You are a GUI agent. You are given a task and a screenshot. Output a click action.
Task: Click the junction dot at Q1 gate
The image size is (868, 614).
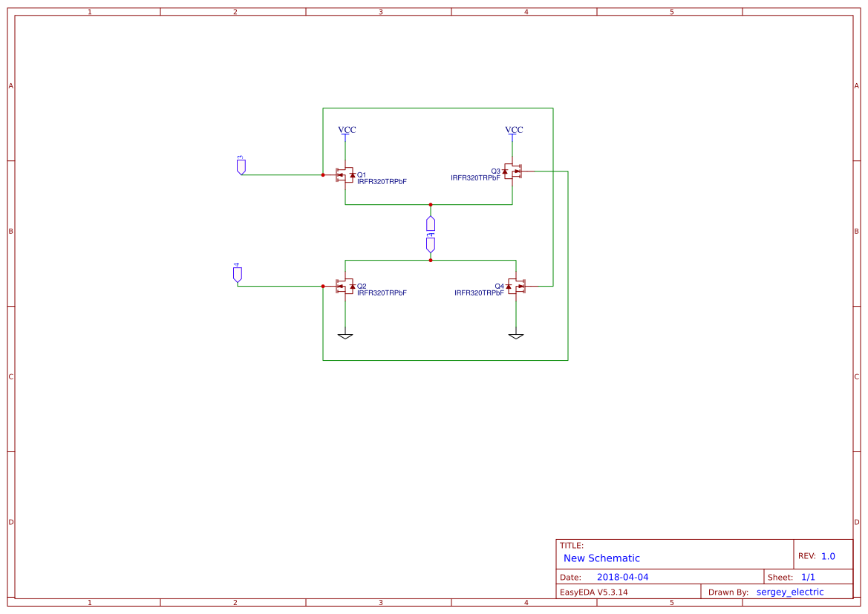323,175
